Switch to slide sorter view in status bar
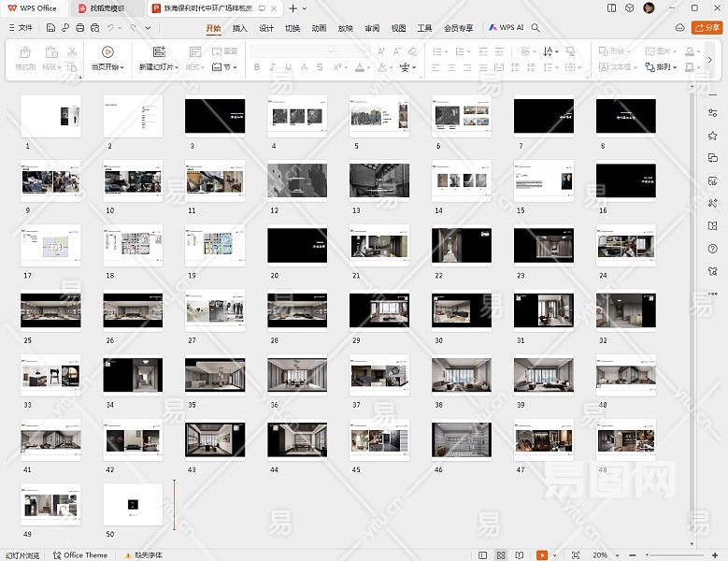Image resolution: width=728 pixels, height=561 pixels. (502, 555)
